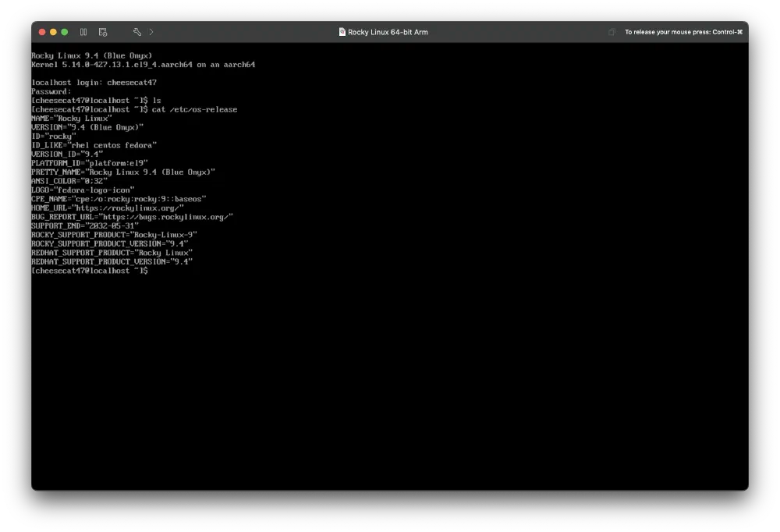The height and width of the screenshot is (532, 780).
Task: Select the pause icon left of the snapshot icon
Action: (x=83, y=32)
